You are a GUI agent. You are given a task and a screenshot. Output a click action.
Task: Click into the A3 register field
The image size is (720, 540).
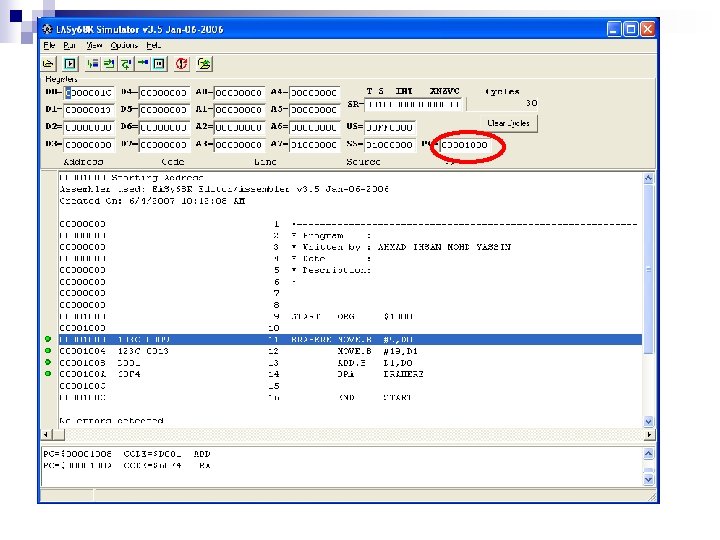(239, 145)
